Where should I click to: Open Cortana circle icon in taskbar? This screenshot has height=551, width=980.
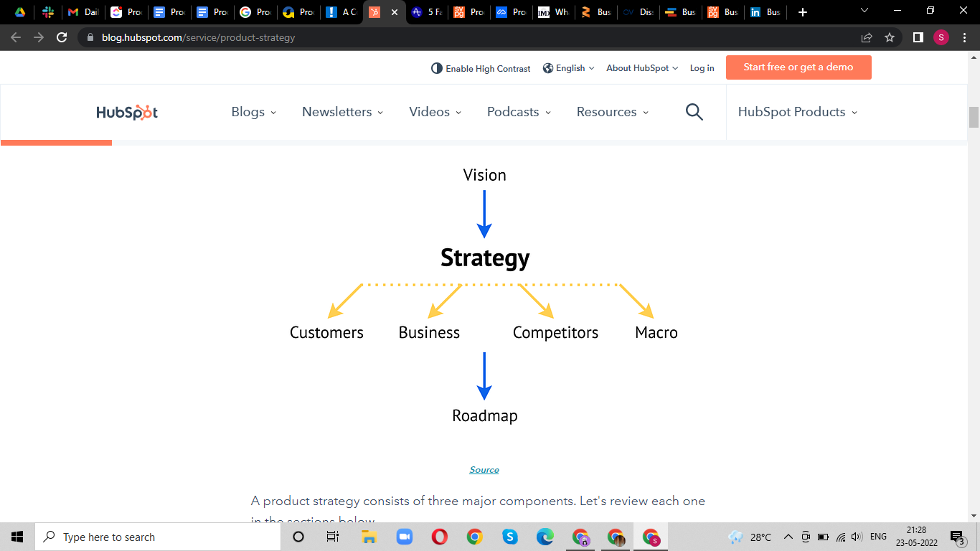pos(298,537)
